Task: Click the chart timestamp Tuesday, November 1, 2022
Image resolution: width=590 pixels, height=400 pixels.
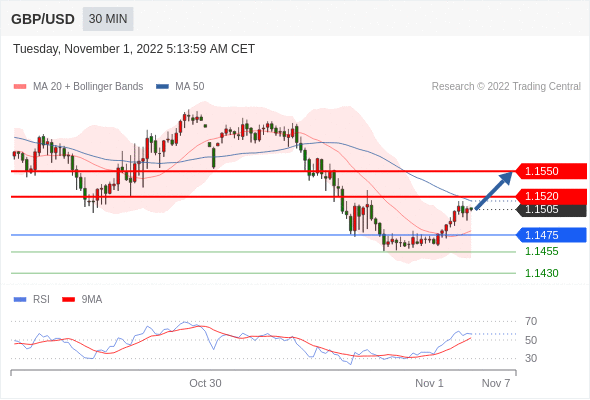Action: coord(134,49)
